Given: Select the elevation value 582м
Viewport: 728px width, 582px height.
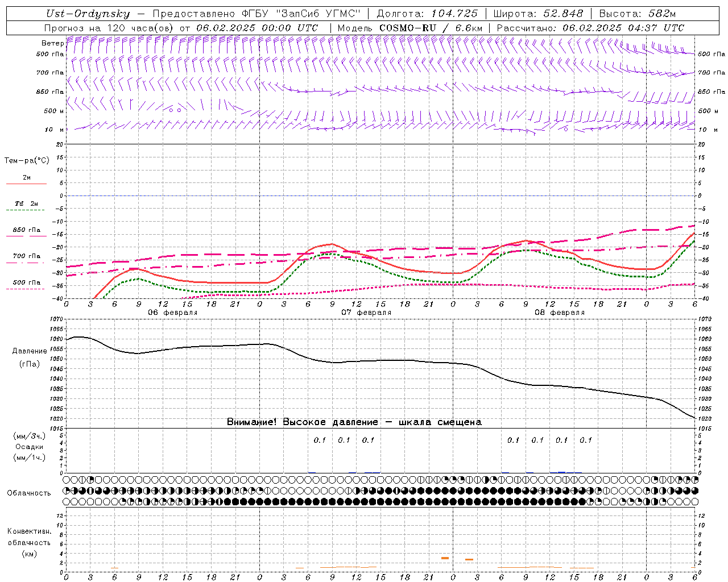Looking at the screenshot, I should click(x=662, y=14).
